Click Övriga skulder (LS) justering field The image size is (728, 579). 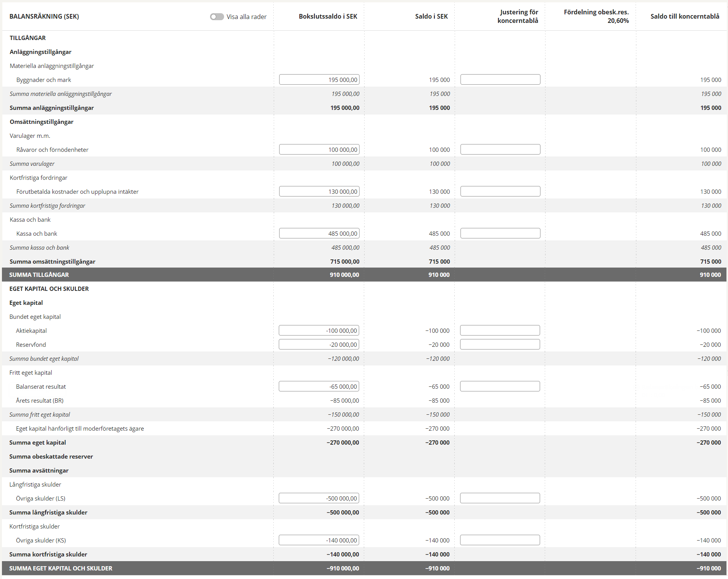(500, 498)
